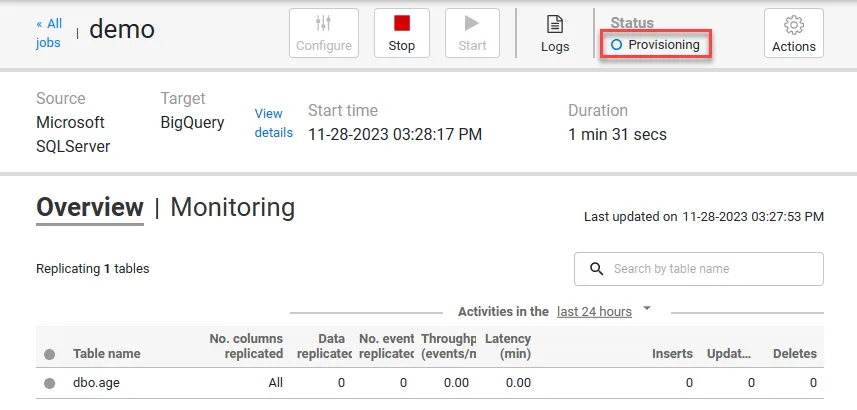Screen dimensions: 857x410
Task: Click the Inserts column header
Action: pos(672,354)
